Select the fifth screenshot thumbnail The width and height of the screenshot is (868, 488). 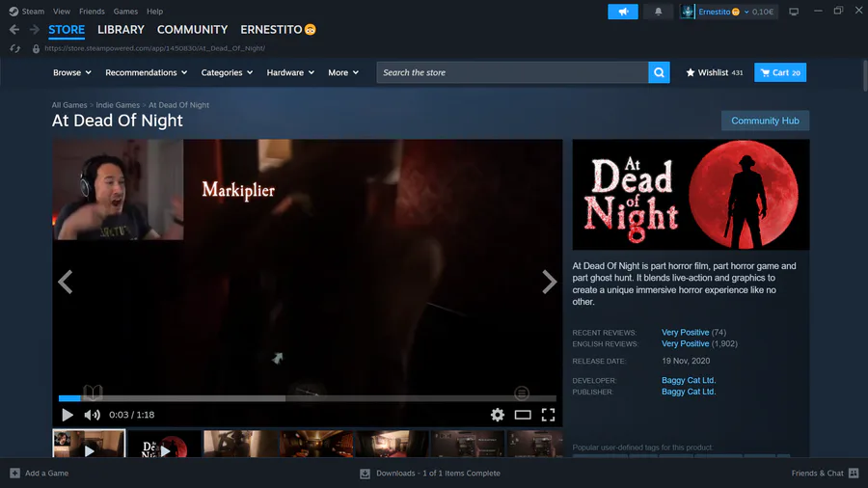point(393,445)
